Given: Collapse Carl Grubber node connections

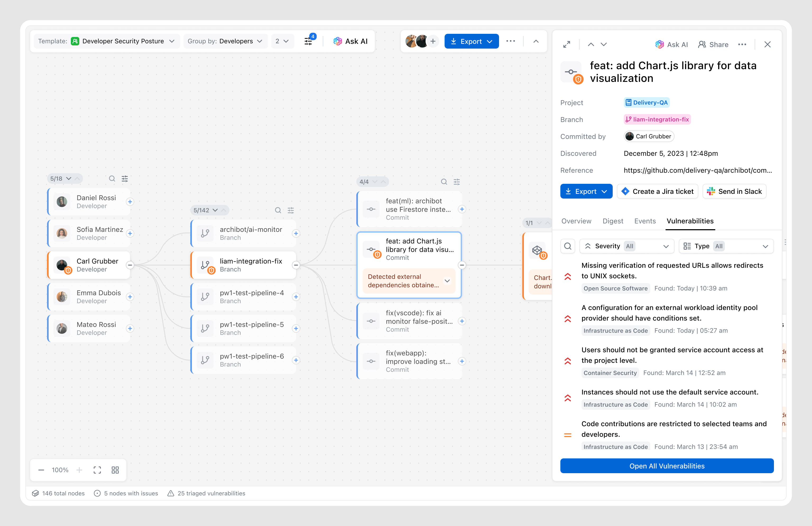Looking at the screenshot, I should click(x=130, y=265).
